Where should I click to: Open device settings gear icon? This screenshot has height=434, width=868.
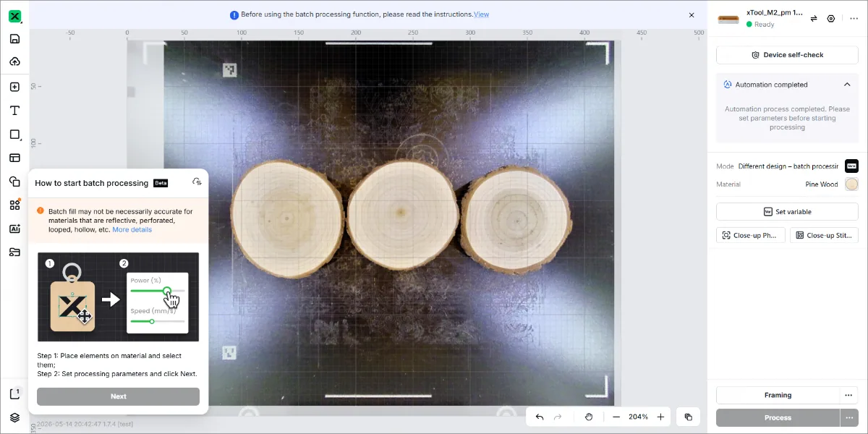831,19
